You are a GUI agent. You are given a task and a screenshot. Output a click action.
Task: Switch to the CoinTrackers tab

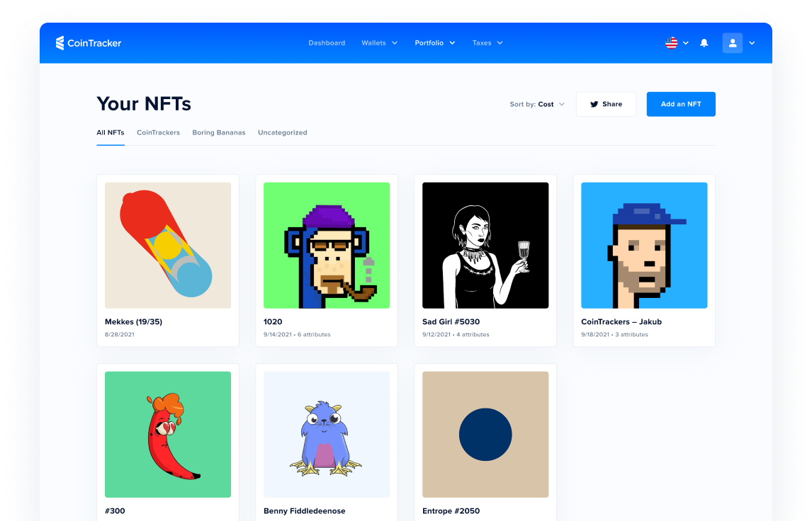click(x=159, y=132)
